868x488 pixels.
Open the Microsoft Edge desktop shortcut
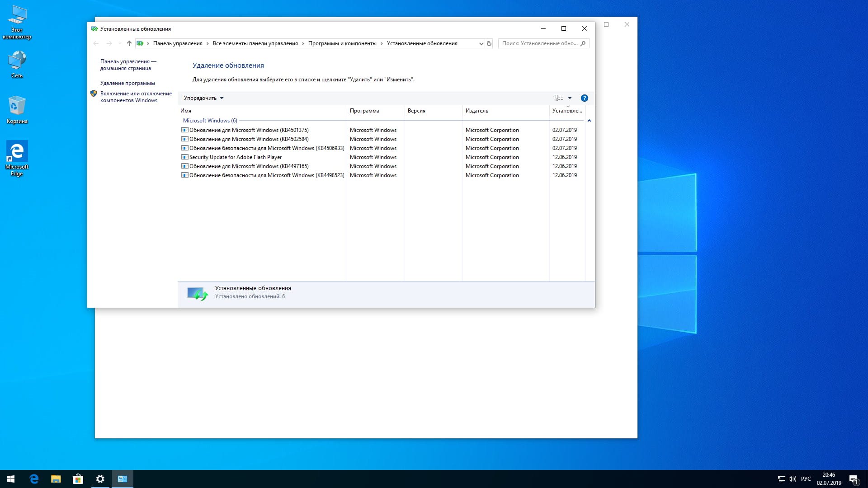point(17,158)
